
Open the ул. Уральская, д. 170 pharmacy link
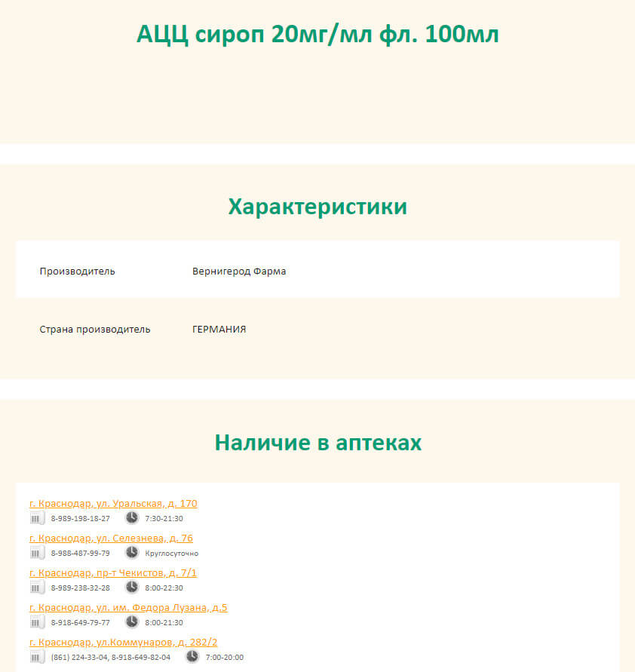tap(113, 503)
